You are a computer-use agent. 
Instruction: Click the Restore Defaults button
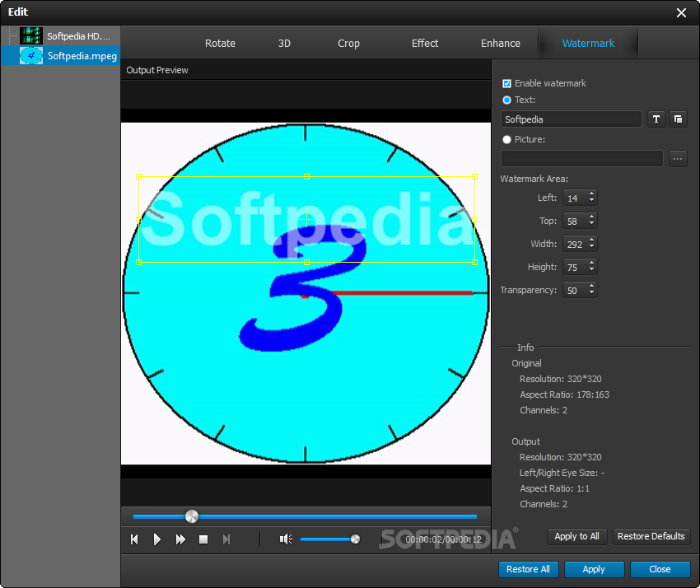[x=651, y=536]
